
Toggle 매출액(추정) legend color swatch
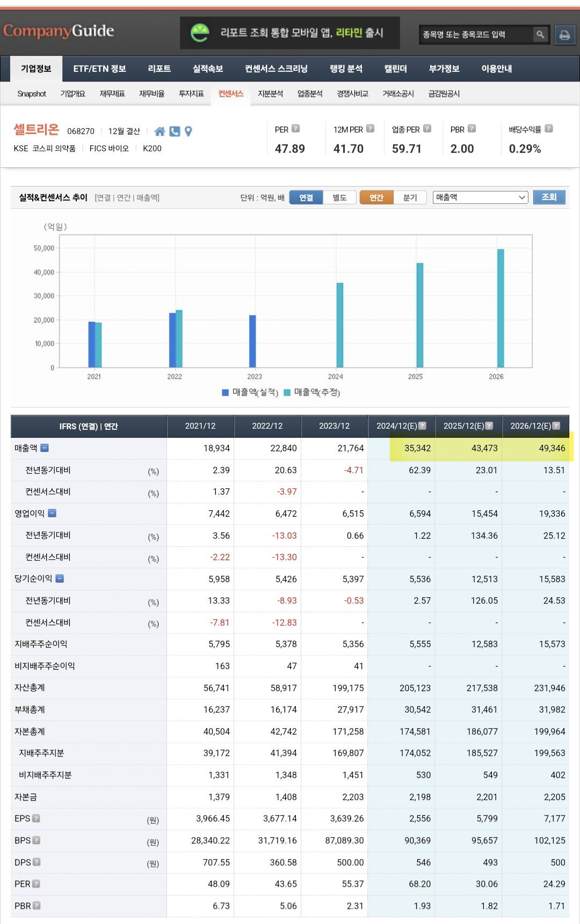coord(287,393)
